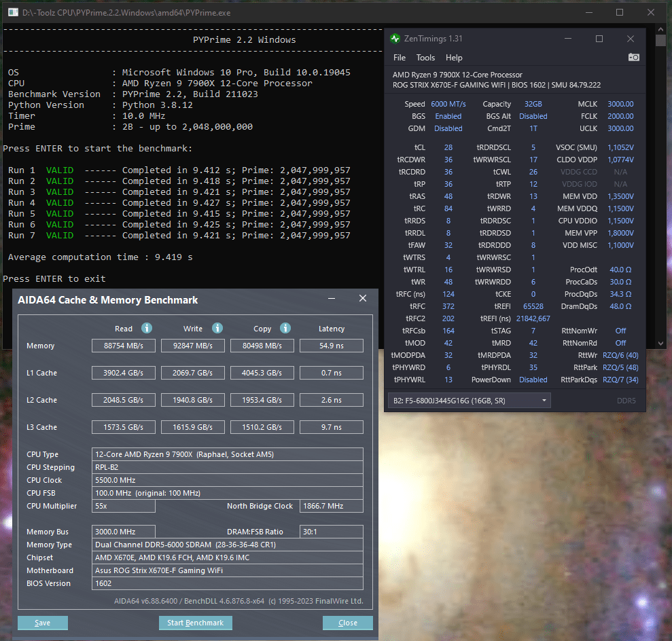Viewport: 672px width, 641px height.
Task: Click the RttPark value RZQ/5 (48)
Action: (x=620, y=367)
